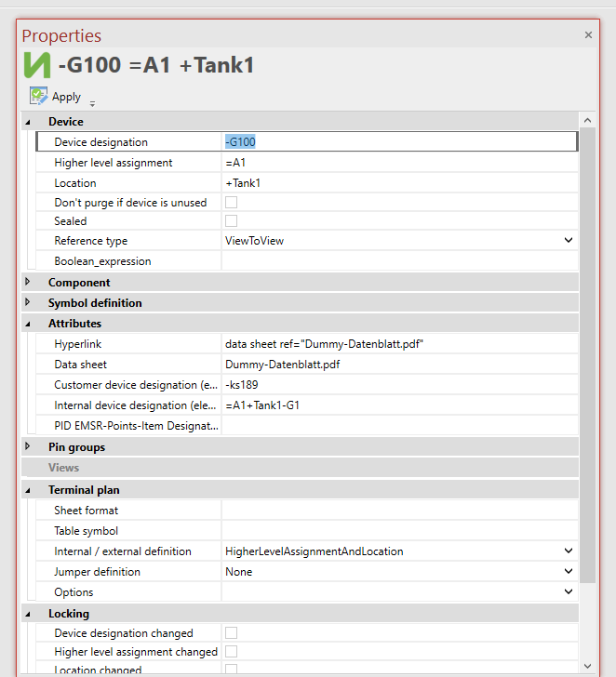Open Internal / external definition dropdown
Viewport: 616px width, 677px height.
pyautogui.click(x=569, y=551)
